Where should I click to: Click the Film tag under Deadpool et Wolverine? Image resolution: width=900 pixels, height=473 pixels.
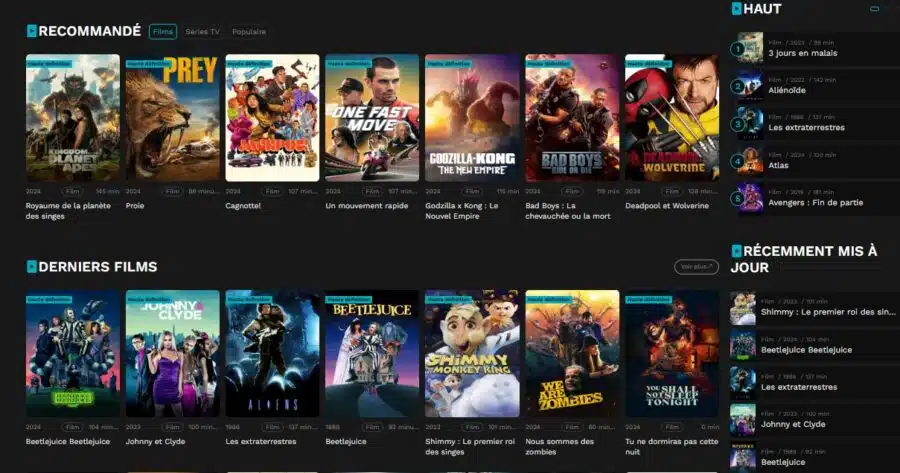pos(672,191)
